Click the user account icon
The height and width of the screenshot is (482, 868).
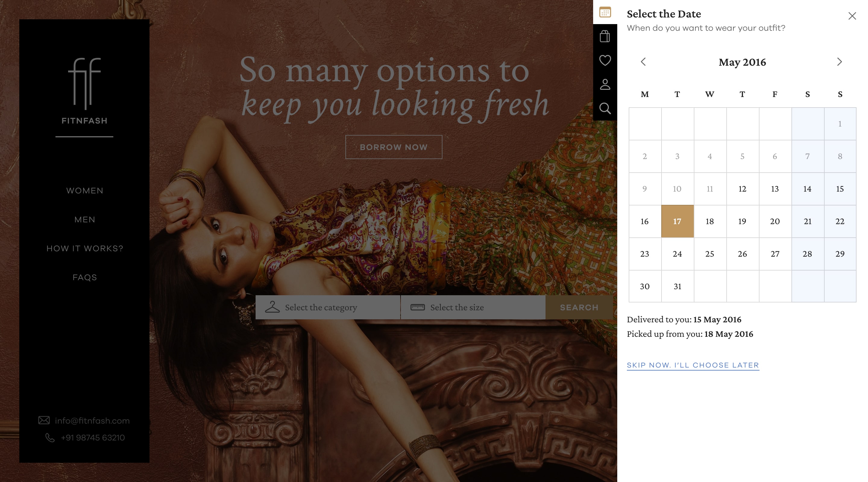tap(605, 85)
